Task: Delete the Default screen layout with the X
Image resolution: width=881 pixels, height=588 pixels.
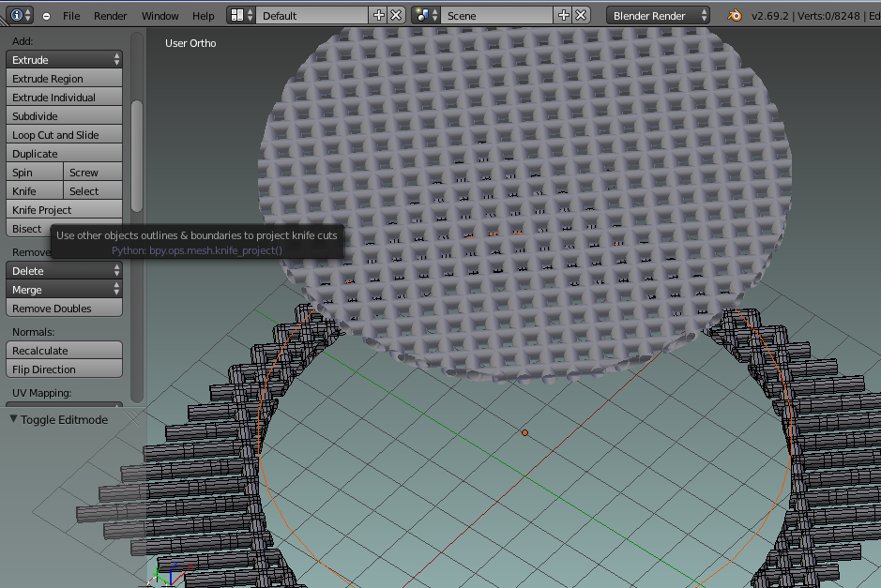Action: click(x=396, y=15)
